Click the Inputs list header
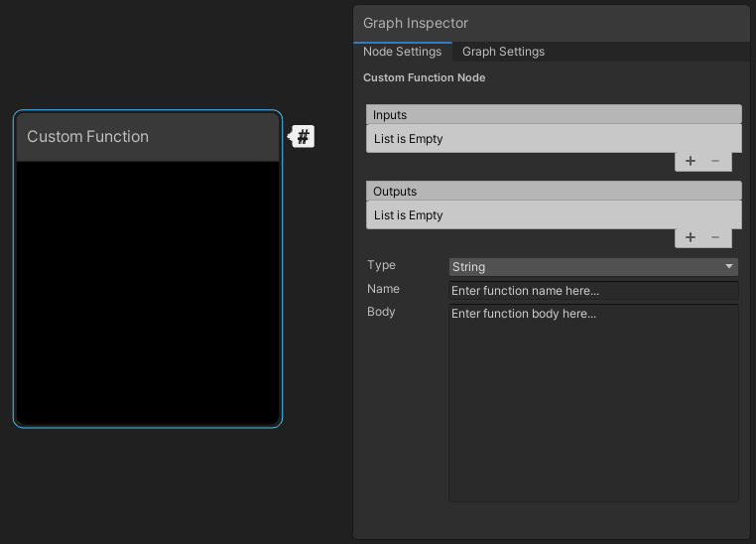The width and height of the screenshot is (756, 544). 554,115
